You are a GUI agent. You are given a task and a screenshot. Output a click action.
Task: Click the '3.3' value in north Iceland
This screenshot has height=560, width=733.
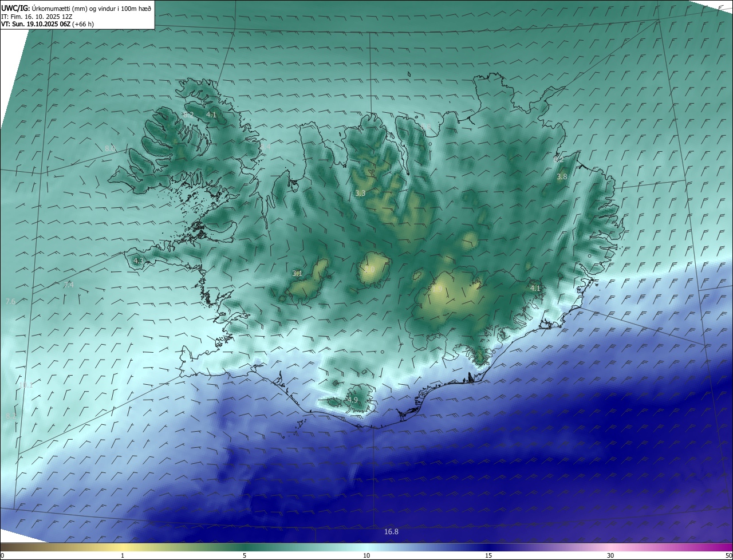click(x=360, y=194)
